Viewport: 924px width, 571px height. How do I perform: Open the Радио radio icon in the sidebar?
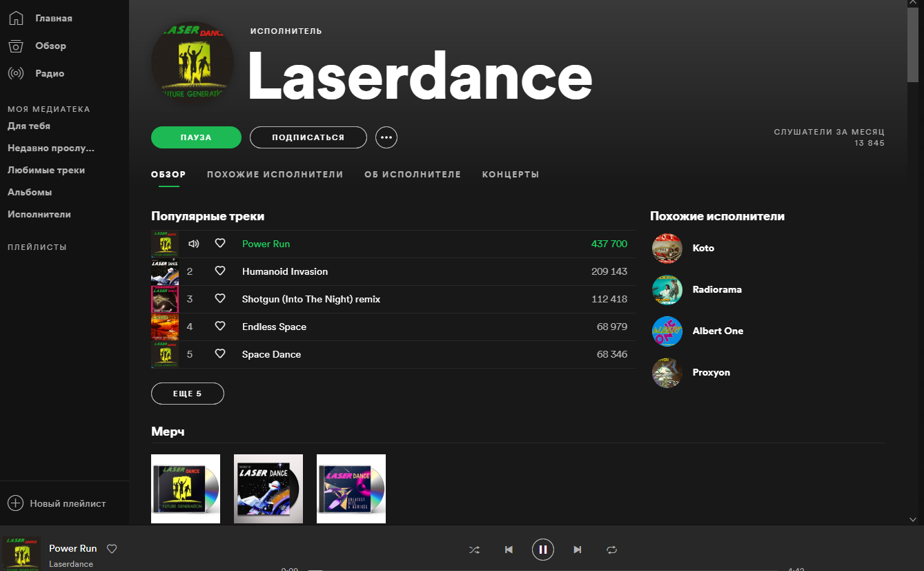16,73
